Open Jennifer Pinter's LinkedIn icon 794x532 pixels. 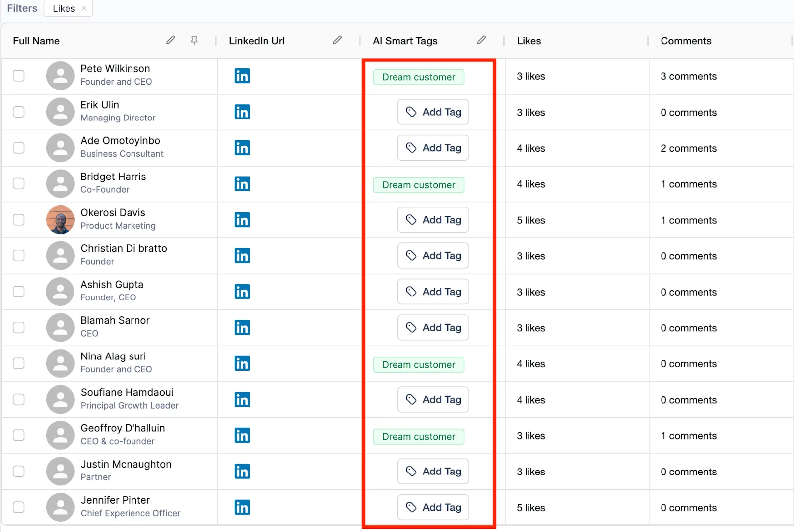(242, 507)
